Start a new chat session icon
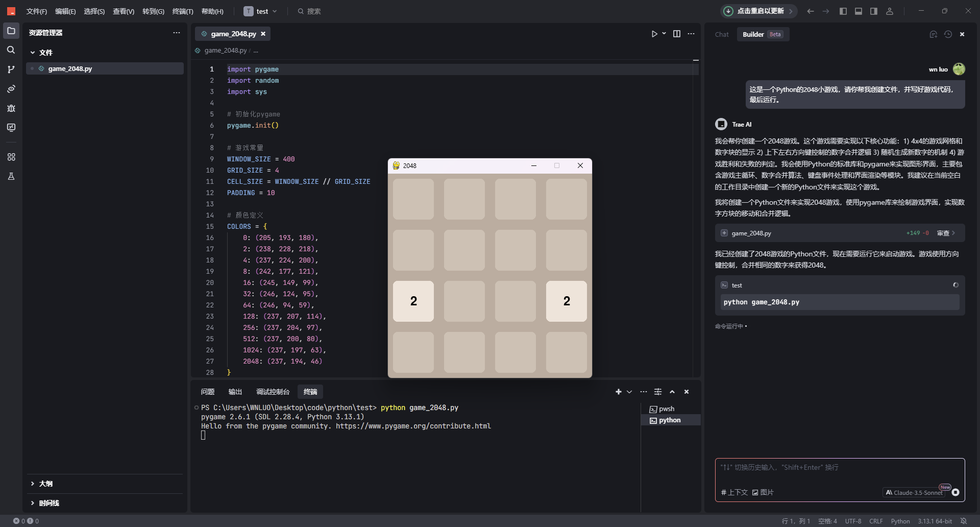This screenshot has height=527, width=980. pyautogui.click(x=933, y=34)
